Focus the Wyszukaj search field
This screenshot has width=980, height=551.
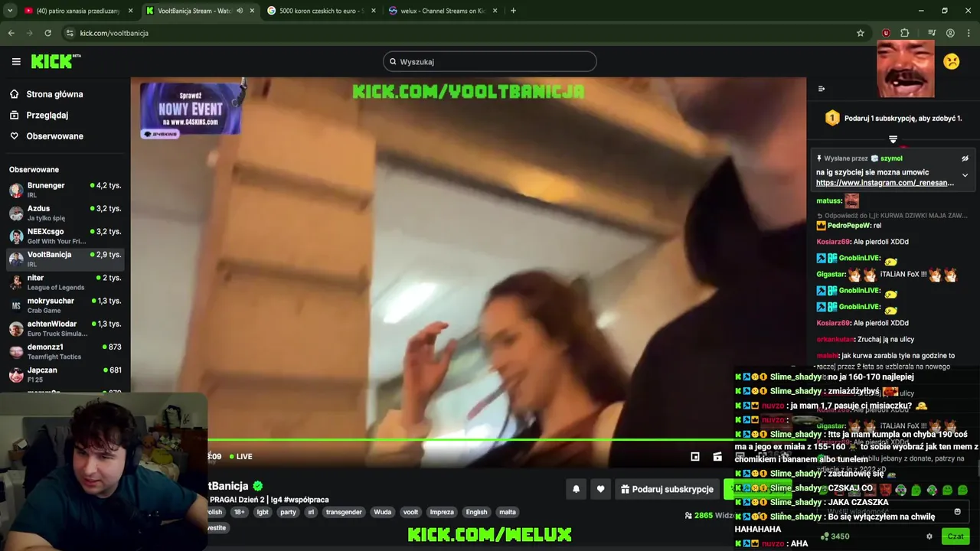[x=490, y=62]
